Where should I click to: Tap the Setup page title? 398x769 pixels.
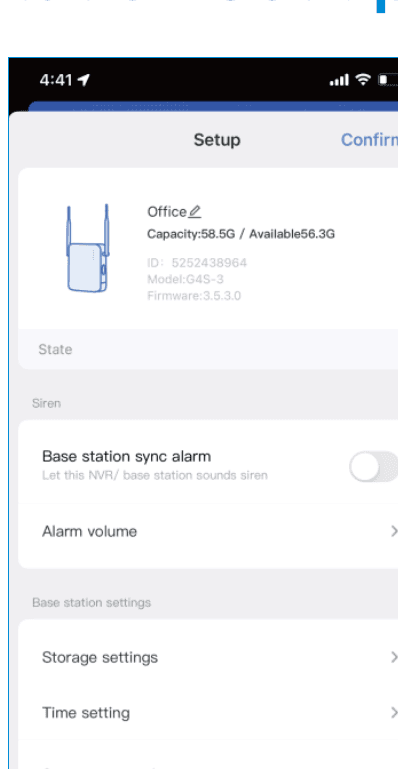[217, 140]
